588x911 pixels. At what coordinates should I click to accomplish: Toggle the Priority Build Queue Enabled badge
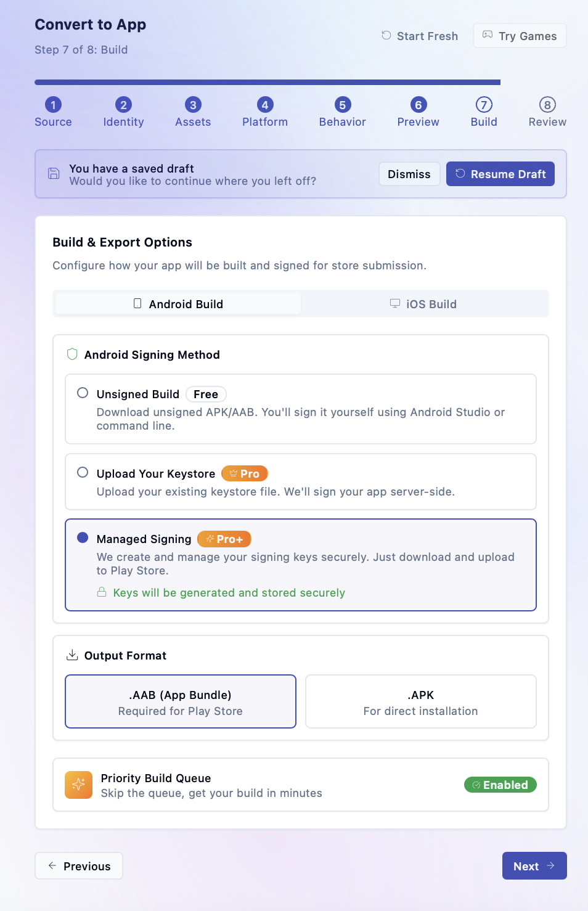(500, 785)
